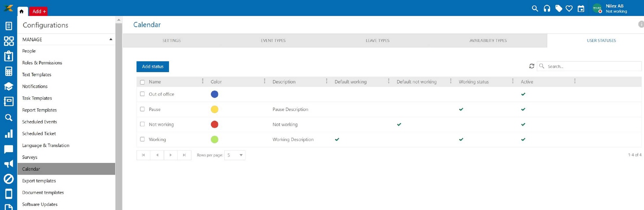Open the megaphone icon in left sidebar

[x=9, y=164]
